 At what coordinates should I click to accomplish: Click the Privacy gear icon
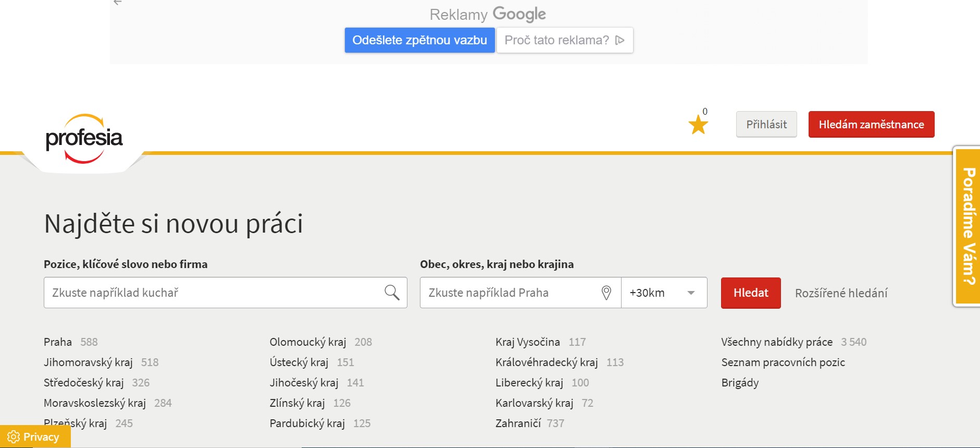[14, 437]
